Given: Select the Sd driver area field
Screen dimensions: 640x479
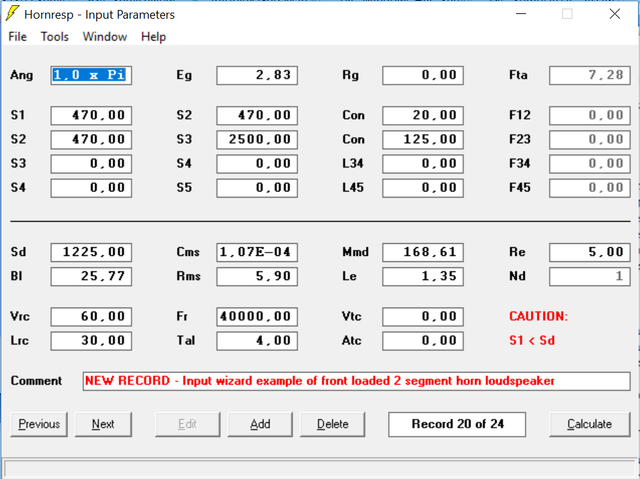Looking at the screenshot, I should (91, 252).
